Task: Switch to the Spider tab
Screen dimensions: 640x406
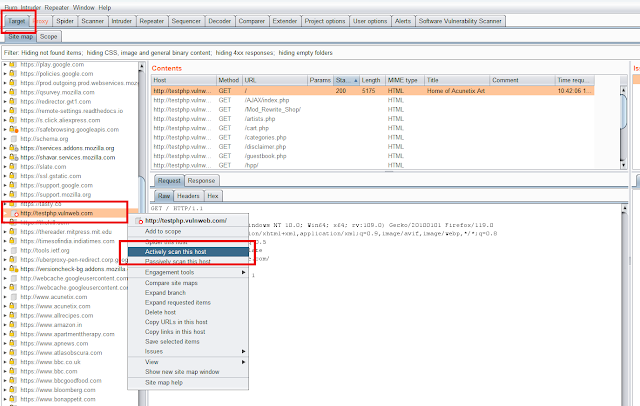Action: click(65, 21)
